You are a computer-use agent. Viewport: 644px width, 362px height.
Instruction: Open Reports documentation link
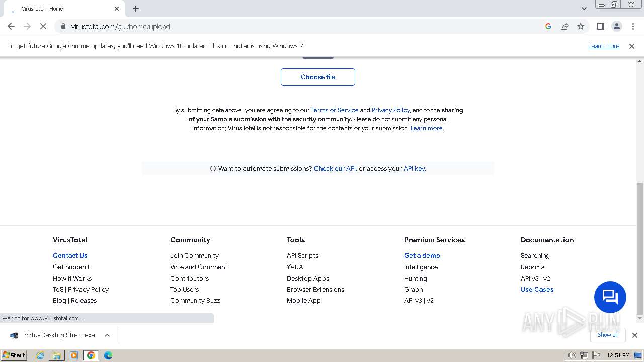point(532,267)
